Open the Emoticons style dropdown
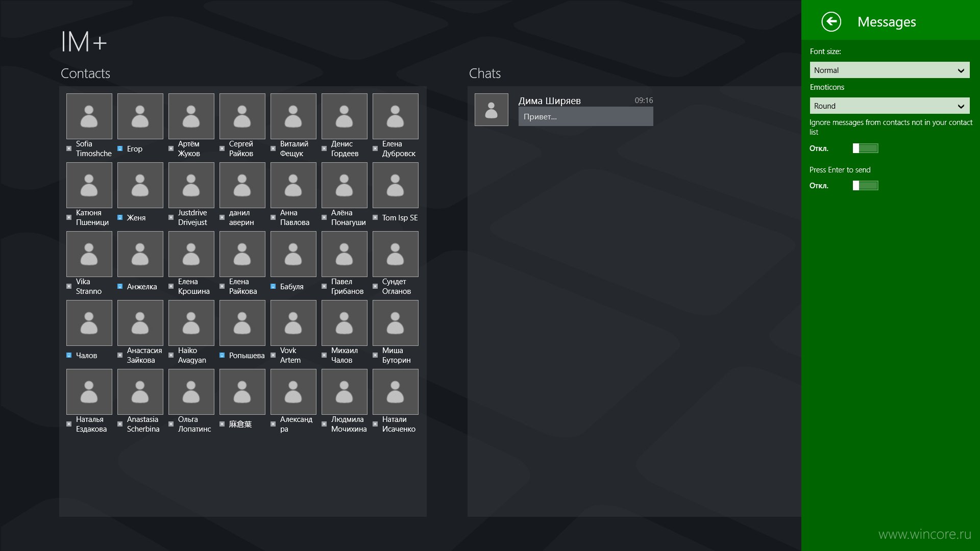 889,106
